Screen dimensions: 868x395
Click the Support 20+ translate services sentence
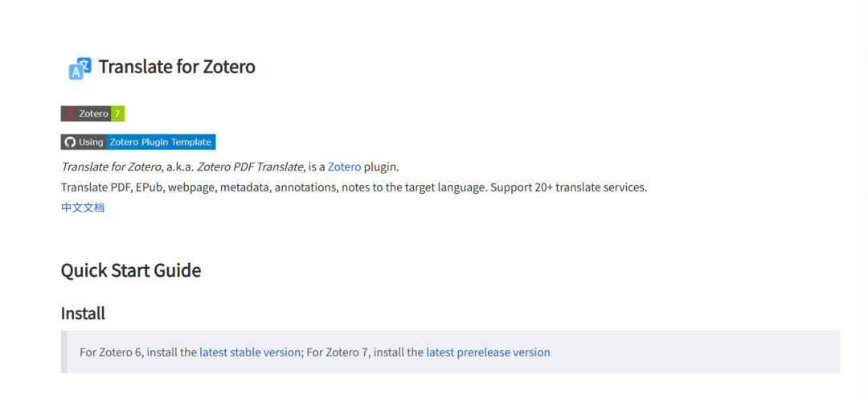(568, 187)
